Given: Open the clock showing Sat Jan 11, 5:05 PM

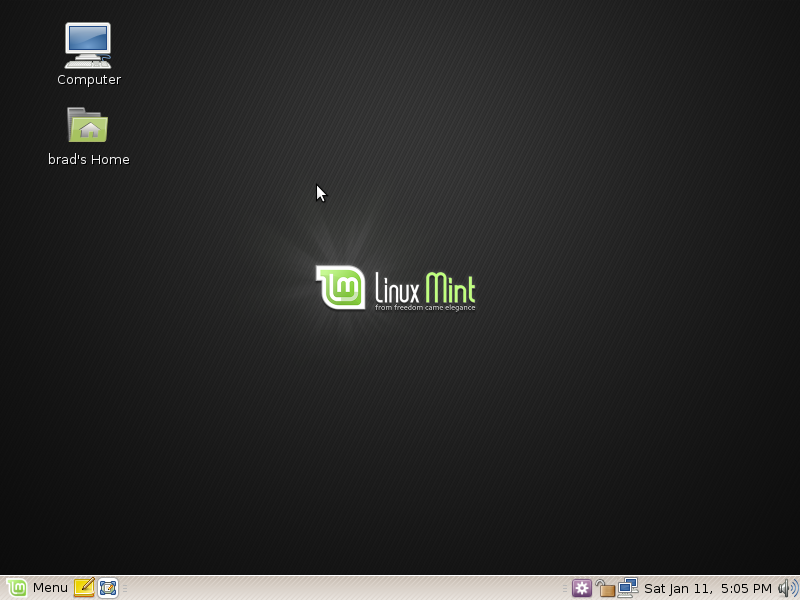Looking at the screenshot, I should pyautogui.click(x=708, y=588).
